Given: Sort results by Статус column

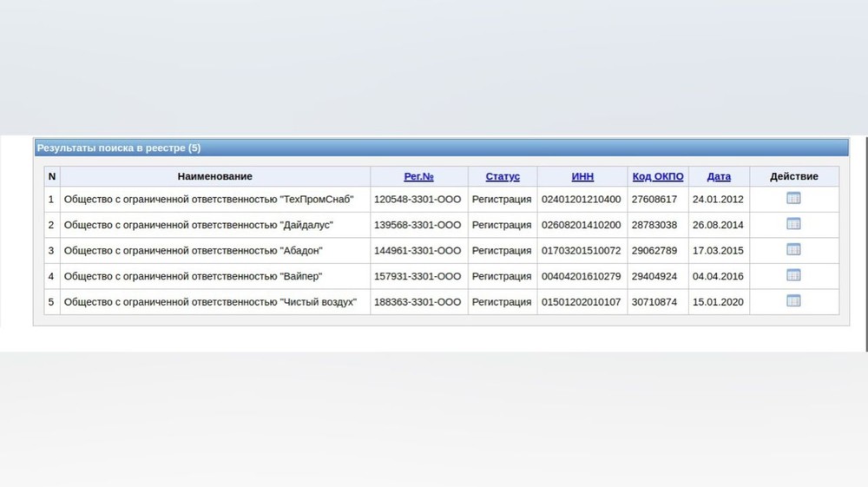Looking at the screenshot, I should click(503, 176).
